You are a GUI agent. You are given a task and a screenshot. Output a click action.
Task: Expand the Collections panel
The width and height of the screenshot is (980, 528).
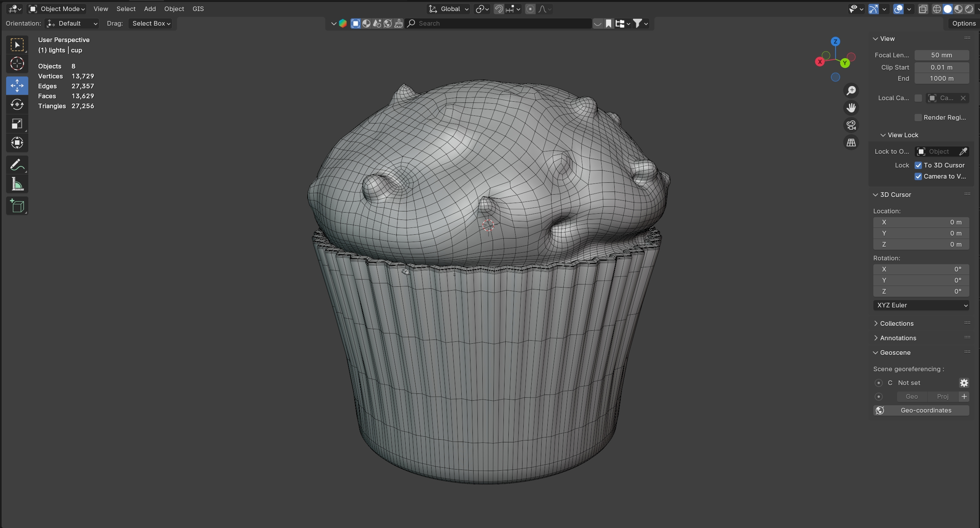(896, 323)
